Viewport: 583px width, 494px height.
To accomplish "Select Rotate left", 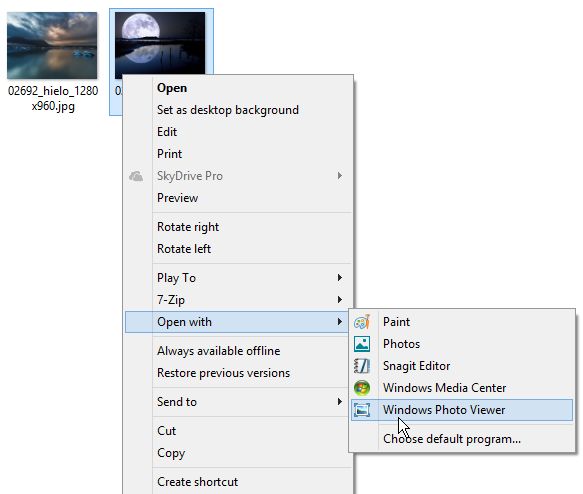I will [238, 249].
